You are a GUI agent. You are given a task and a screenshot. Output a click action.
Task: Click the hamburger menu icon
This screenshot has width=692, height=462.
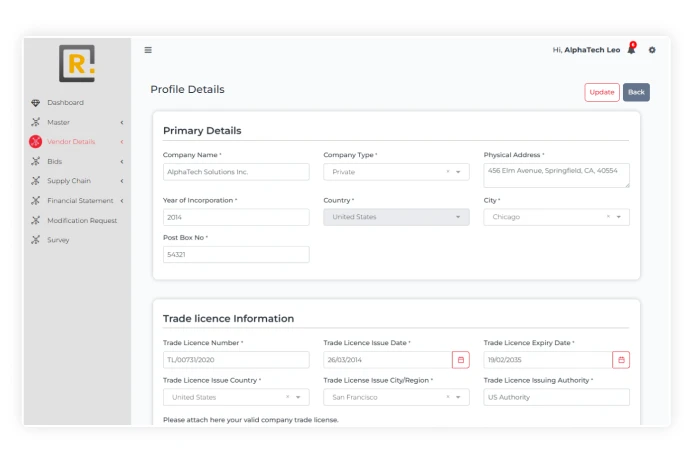148,50
